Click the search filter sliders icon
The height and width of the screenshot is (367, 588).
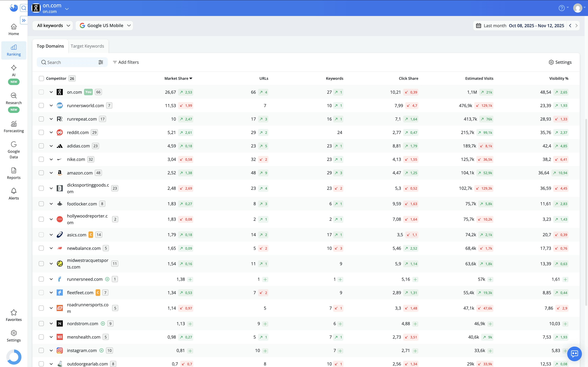(101, 62)
